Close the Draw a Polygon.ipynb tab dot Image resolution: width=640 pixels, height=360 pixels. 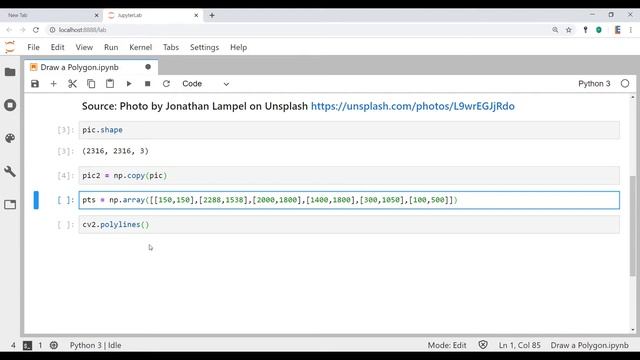tap(148, 67)
